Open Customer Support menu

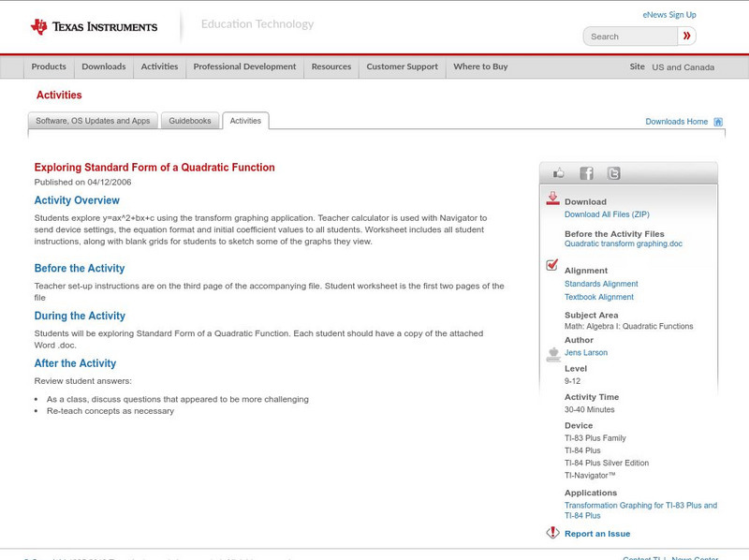tap(403, 66)
